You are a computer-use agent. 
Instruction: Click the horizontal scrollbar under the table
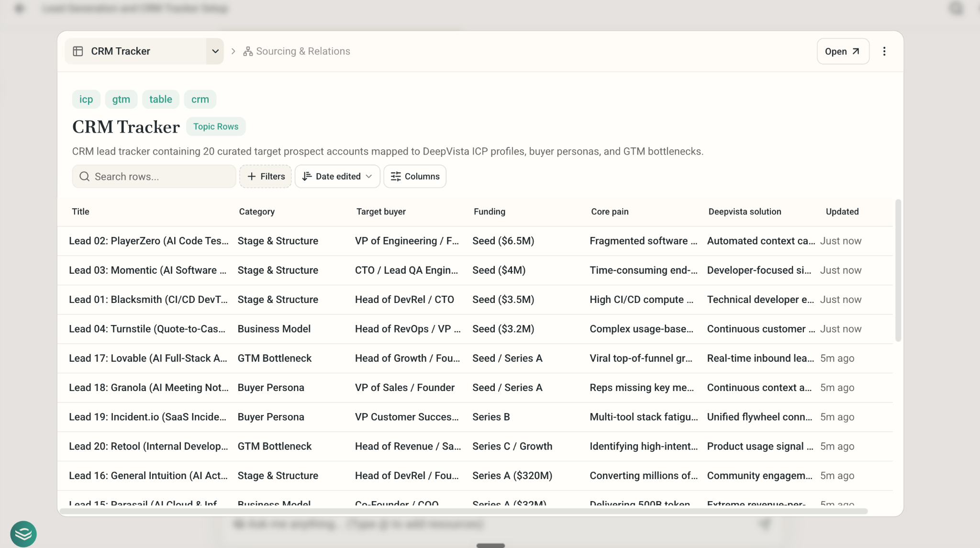pos(463,511)
